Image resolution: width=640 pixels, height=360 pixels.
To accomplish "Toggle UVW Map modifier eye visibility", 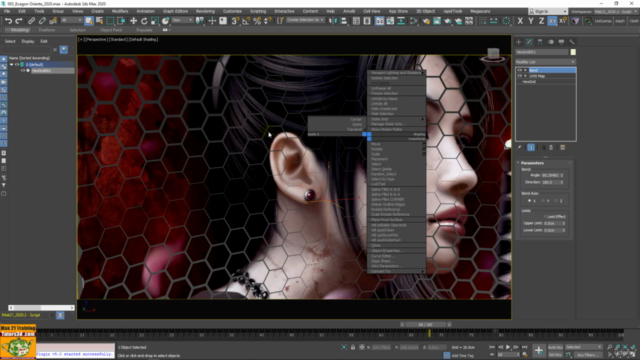I will coord(520,76).
